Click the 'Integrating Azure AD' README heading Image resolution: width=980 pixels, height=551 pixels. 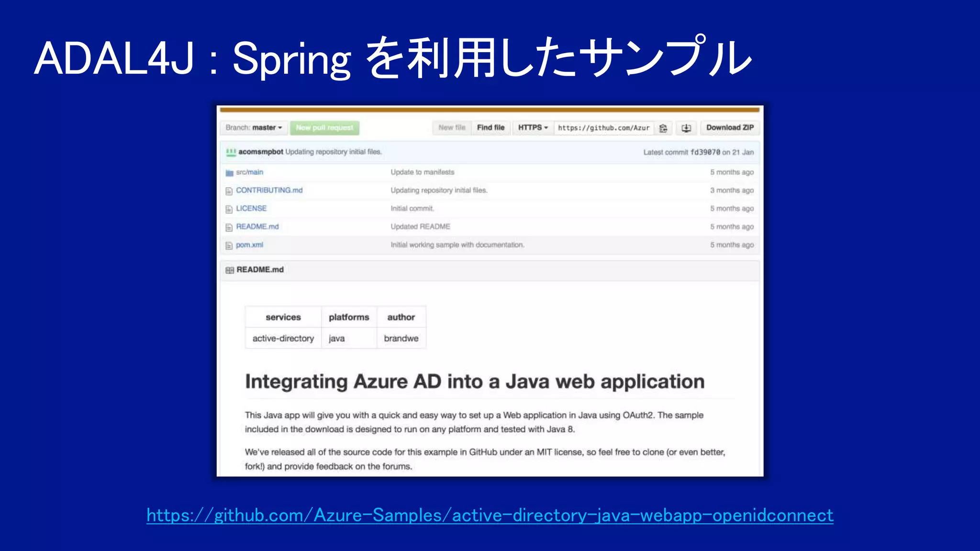coord(475,382)
